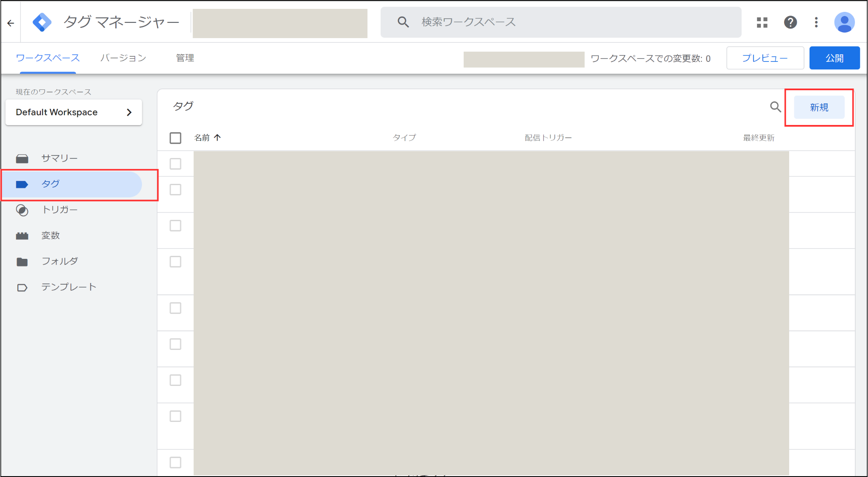This screenshot has height=477, width=868.
Task: Click the blue タグ icon in sidebar
Action: point(22,184)
